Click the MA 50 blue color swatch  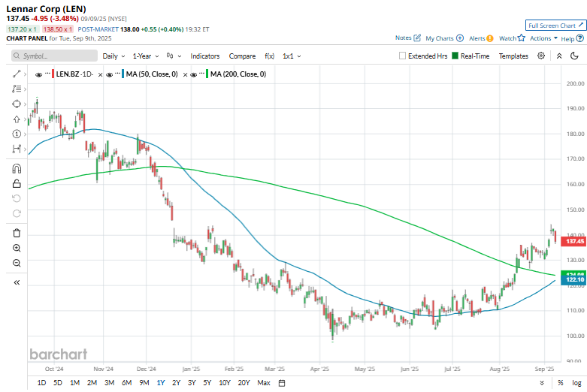tap(123, 74)
